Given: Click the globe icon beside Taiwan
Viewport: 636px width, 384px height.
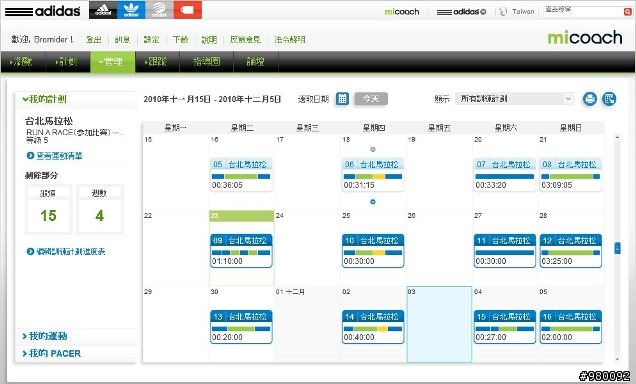Looking at the screenshot, I should coord(503,11).
